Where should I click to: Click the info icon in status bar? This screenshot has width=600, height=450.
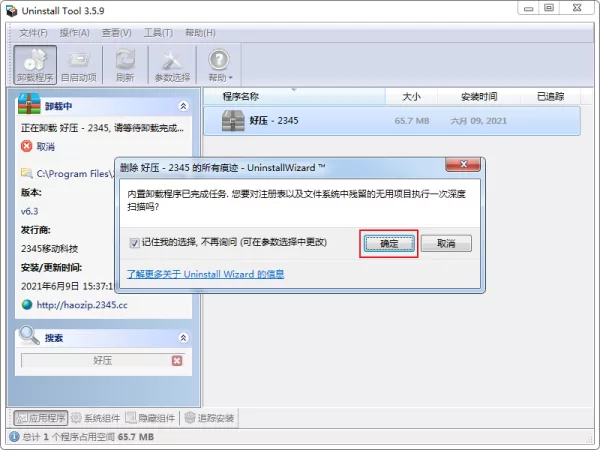(14, 437)
